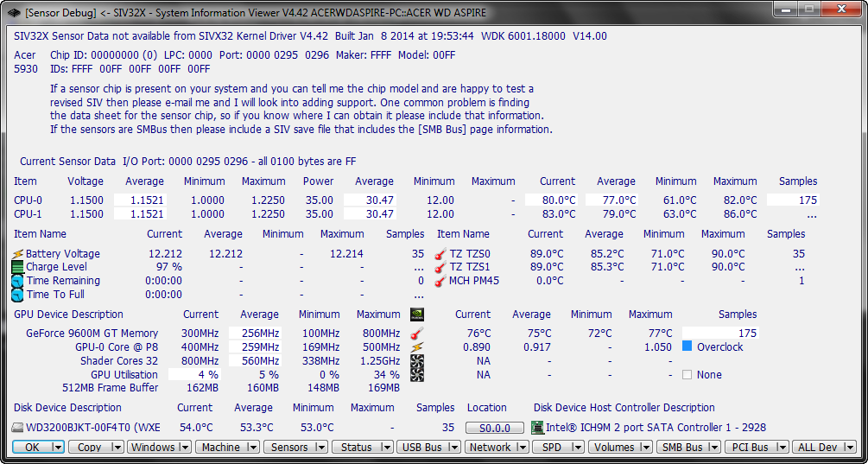Click the GPU temperature current value 76°C

tap(478, 334)
